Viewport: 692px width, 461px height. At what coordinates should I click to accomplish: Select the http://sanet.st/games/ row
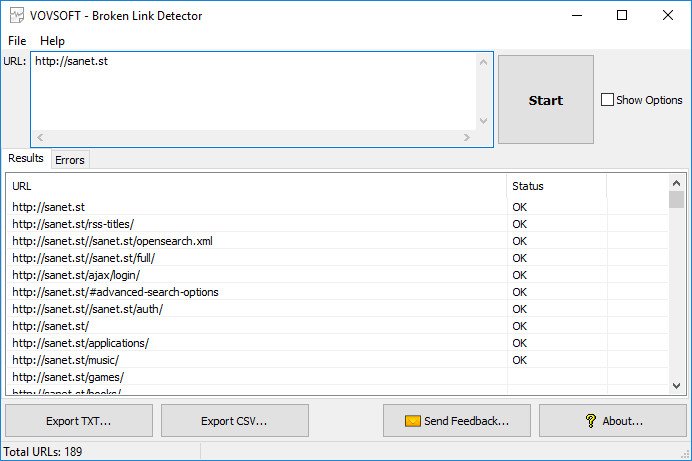pos(338,377)
